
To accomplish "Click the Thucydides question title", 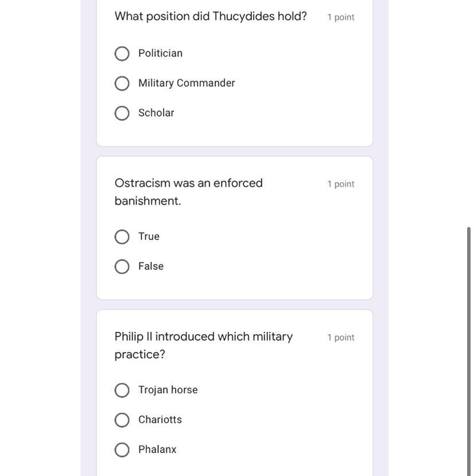I will tap(211, 17).
